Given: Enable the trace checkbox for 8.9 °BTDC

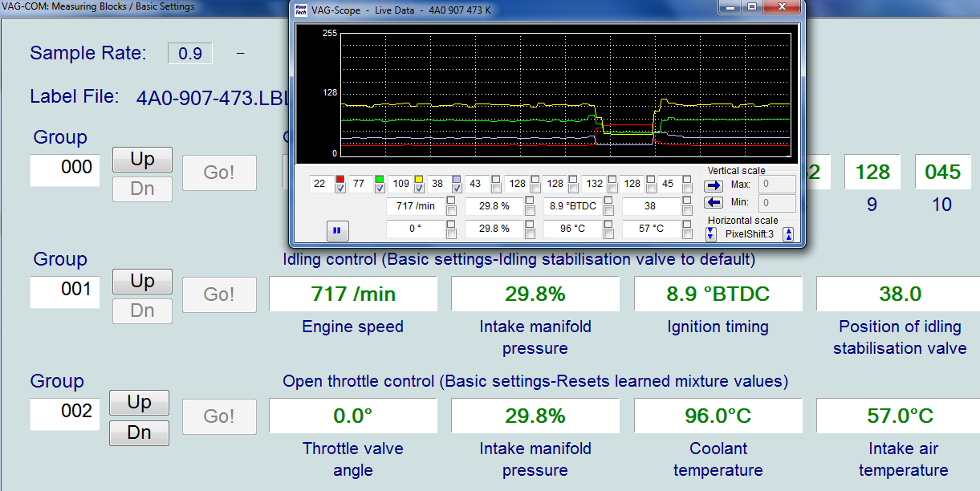Looking at the screenshot, I should [x=608, y=210].
